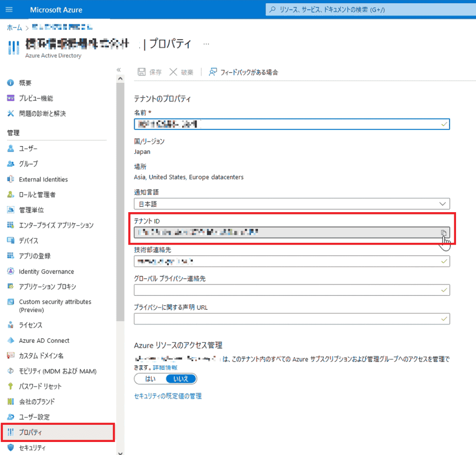
Task: Focus the 技術部連絡先 input field
Action: (292, 261)
